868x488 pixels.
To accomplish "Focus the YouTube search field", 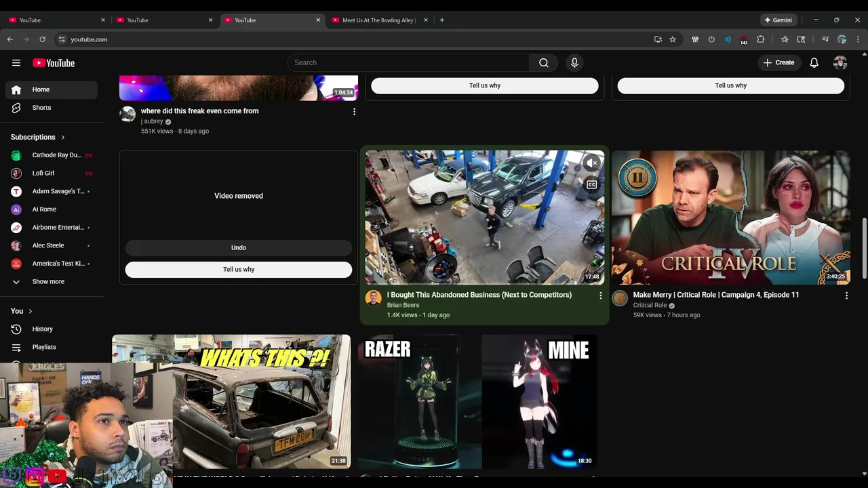I will [x=408, y=62].
